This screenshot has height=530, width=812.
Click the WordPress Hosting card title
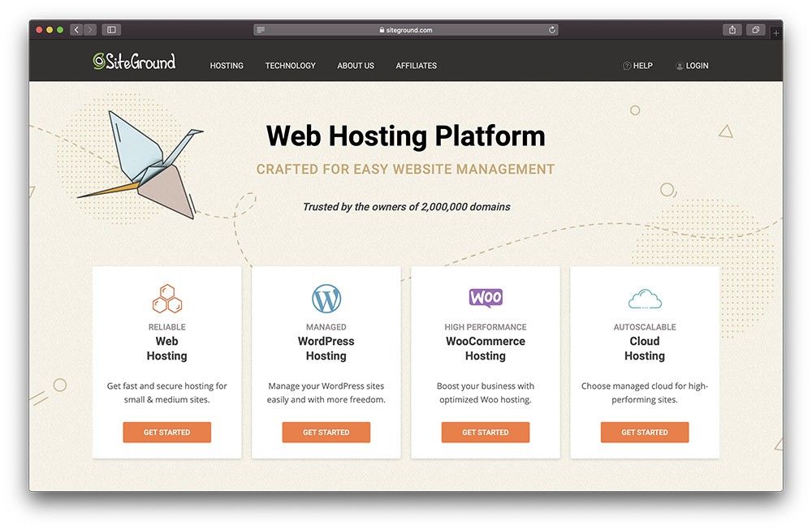tap(326, 348)
